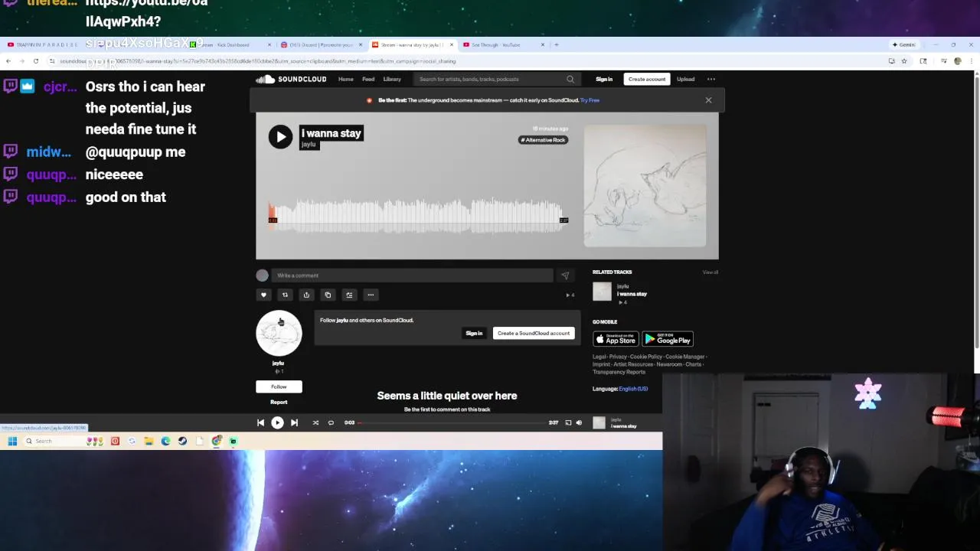Click the copy link icon

pos(328,295)
